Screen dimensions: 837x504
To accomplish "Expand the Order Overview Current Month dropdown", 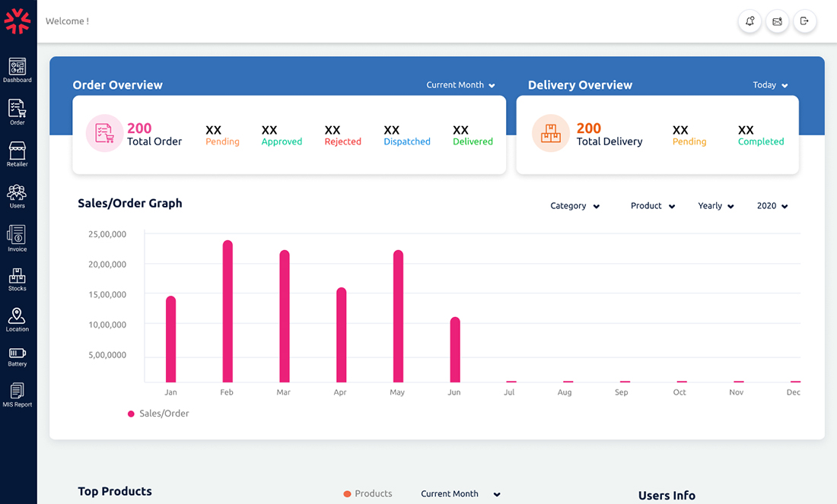I will pos(460,85).
